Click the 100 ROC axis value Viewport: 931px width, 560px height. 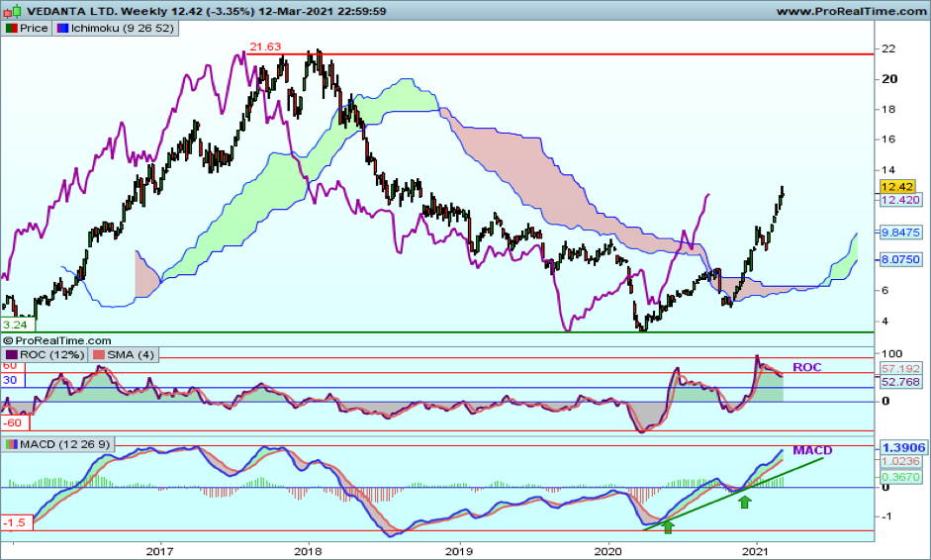[891, 354]
